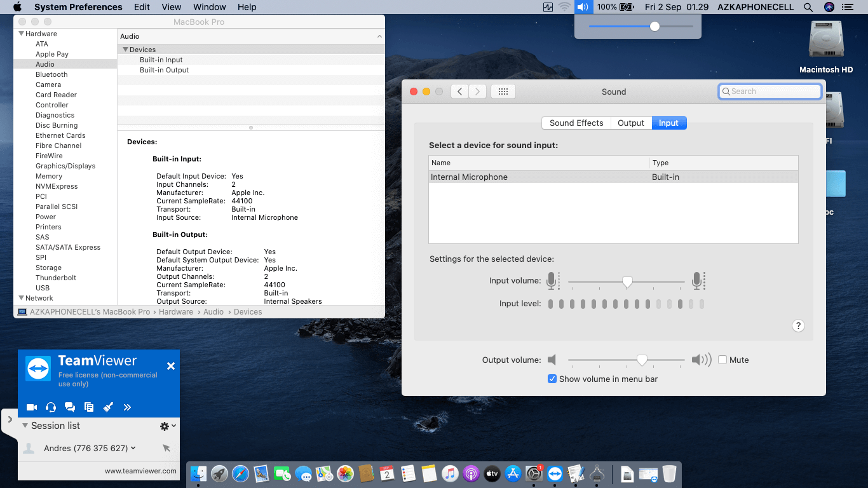Uncheck Show volume in menu bar
868x488 pixels.
(552, 379)
